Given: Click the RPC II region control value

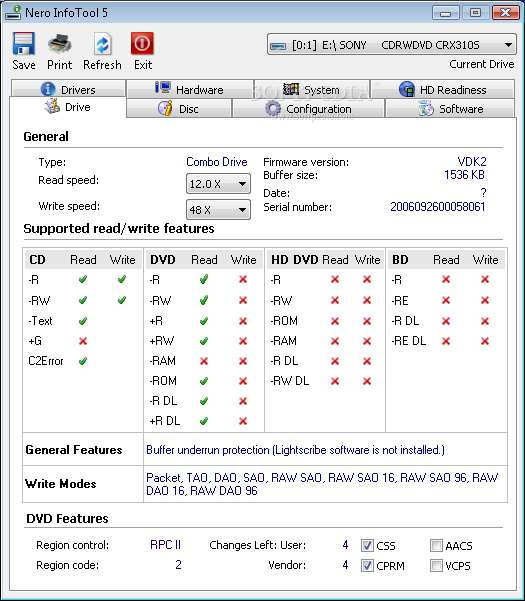Looking at the screenshot, I should click(x=165, y=545).
